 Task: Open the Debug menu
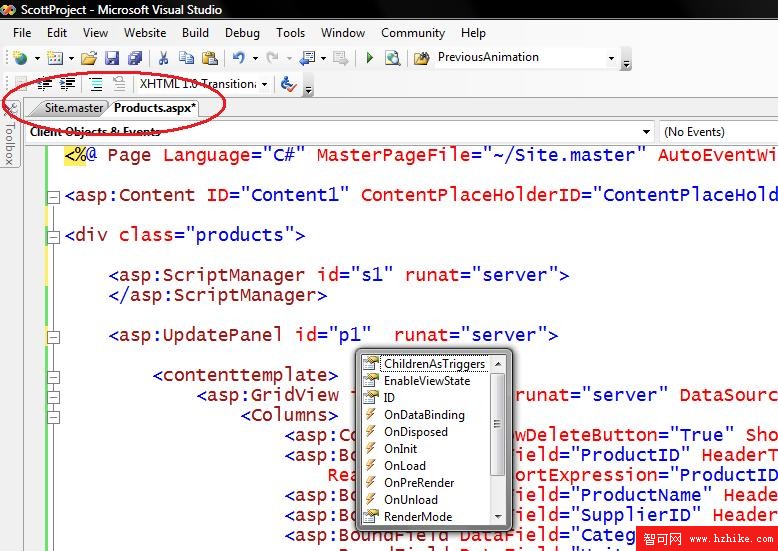point(242,33)
